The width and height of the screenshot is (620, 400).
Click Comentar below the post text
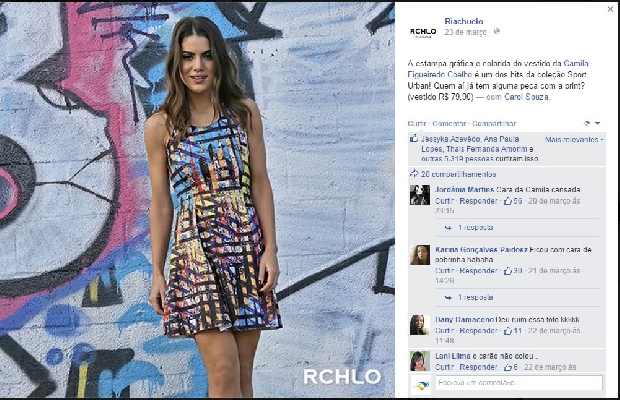coord(449,124)
